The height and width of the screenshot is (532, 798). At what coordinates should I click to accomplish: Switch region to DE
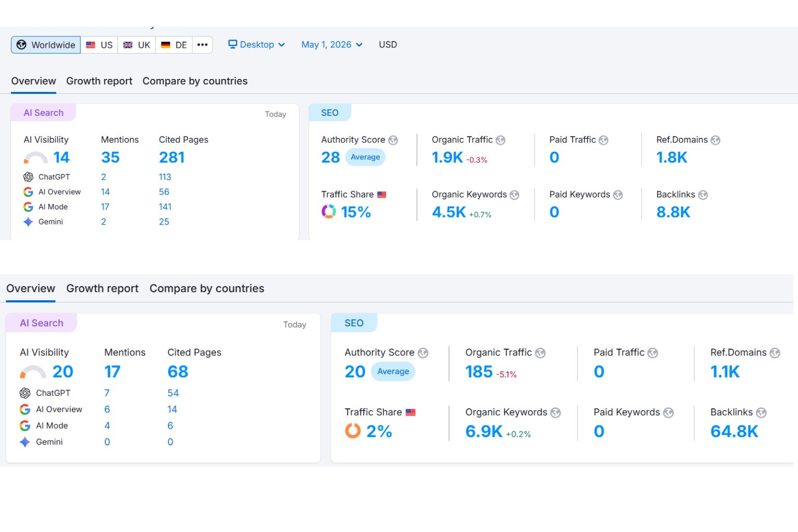tap(174, 45)
